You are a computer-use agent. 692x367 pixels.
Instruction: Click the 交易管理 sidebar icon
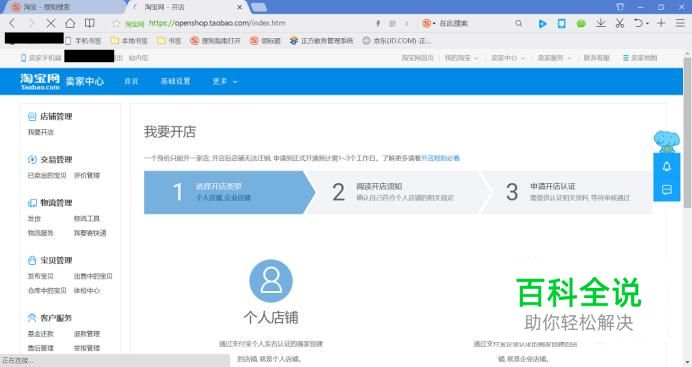pyautogui.click(x=32, y=160)
